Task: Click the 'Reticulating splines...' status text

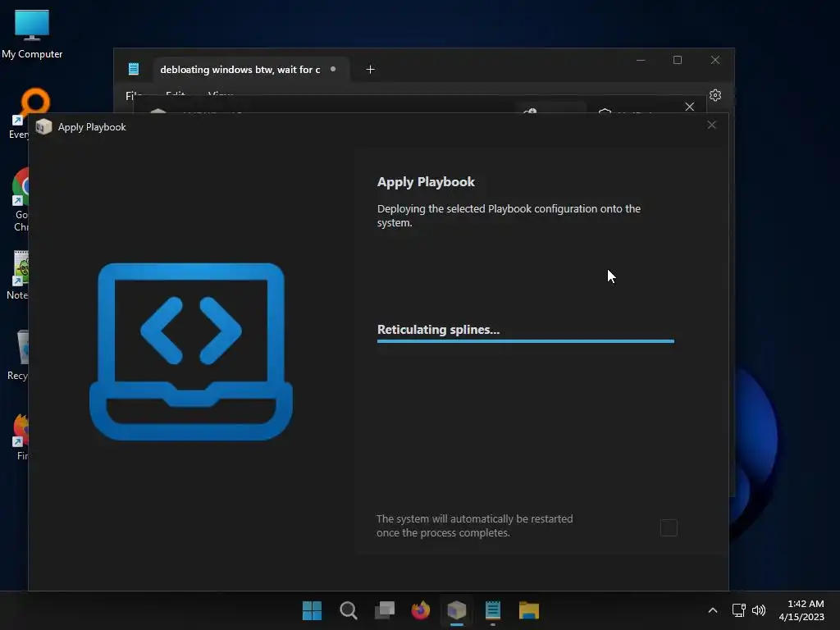Action: 438,330
